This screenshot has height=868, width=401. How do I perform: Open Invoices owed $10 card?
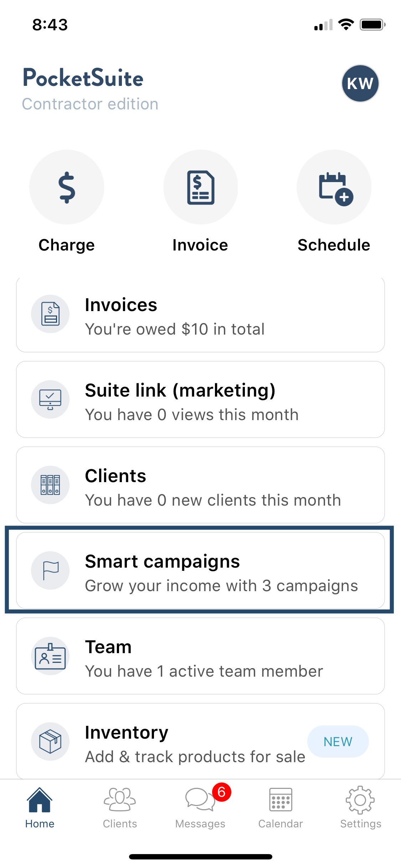200,315
